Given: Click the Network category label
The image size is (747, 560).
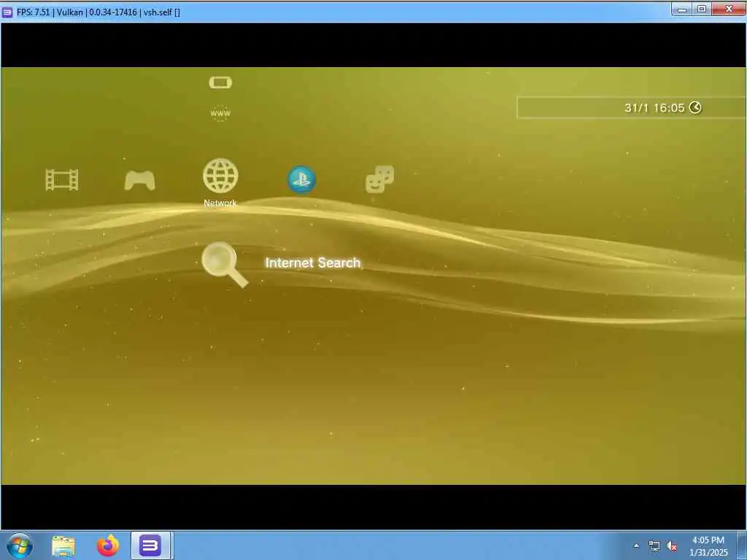Looking at the screenshot, I should (x=220, y=203).
